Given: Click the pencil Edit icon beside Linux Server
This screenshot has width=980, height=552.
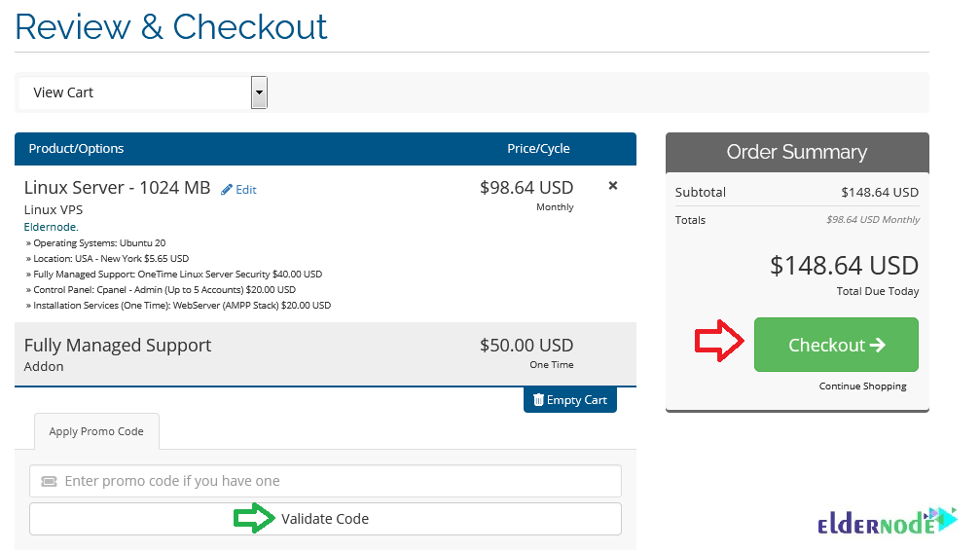Looking at the screenshot, I should click(x=226, y=190).
